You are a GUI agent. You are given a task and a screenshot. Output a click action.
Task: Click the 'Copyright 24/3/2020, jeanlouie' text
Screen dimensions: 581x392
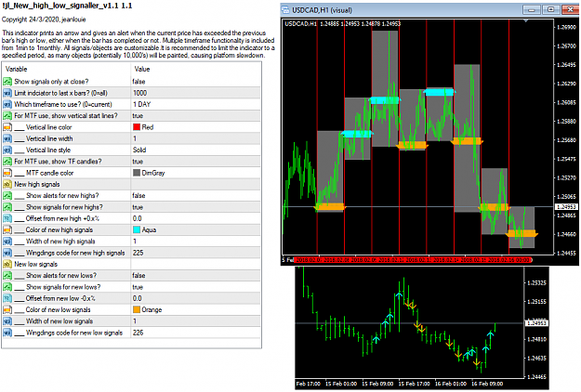(44, 20)
